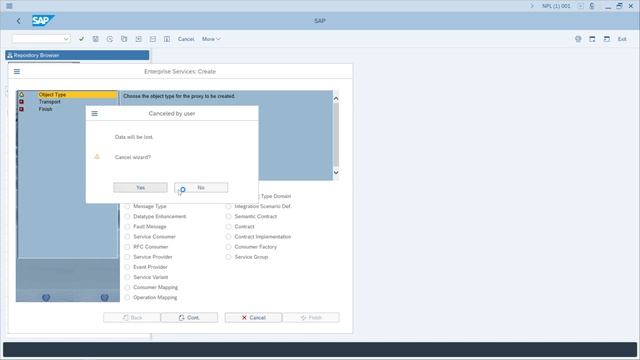The width and height of the screenshot is (640, 360).
Task: Select the RFC Consumer radio button
Action: coord(127,247)
